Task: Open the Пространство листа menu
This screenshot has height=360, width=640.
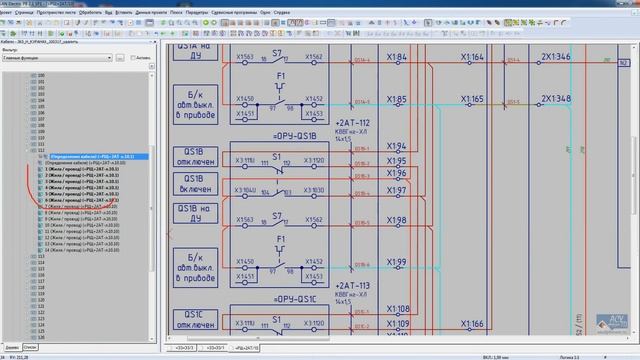Action: click(56, 13)
